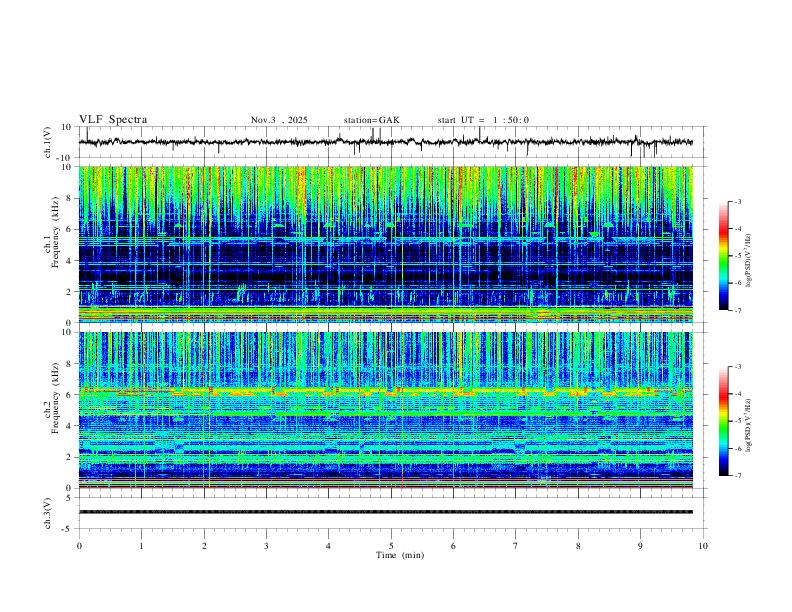
Task: Click the "5" tick on ch.3(V) axis
Action: click(x=69, y=498)
